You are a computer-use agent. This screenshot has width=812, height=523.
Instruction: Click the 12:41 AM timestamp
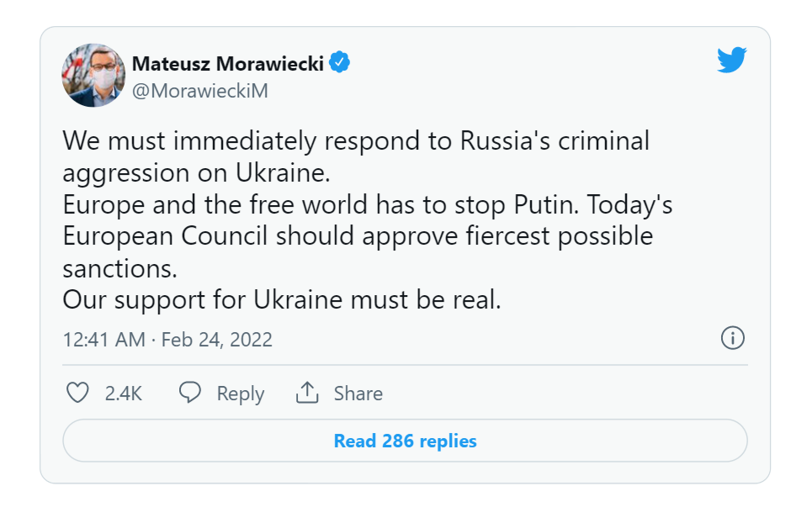(x=103, y=340)
